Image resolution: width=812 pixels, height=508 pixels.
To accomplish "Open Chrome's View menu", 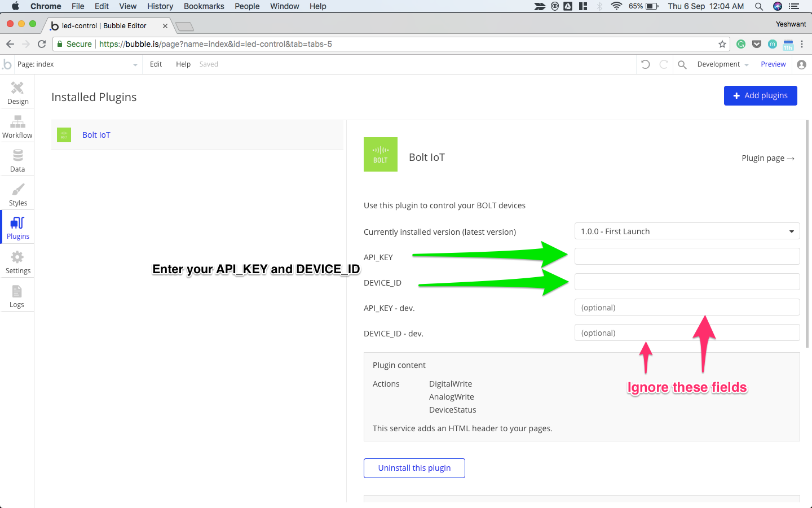I will (x=128, y=6).
